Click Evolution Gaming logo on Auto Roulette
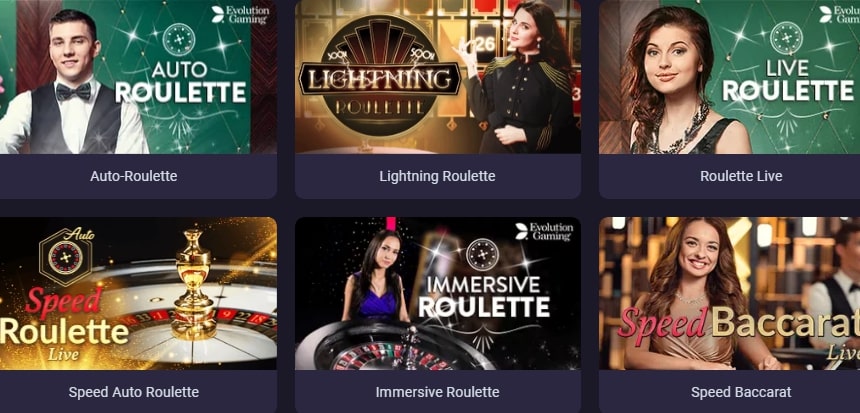The height and width of the screenshot is (413, 860). pyautogui.click(x=240, y=15)
